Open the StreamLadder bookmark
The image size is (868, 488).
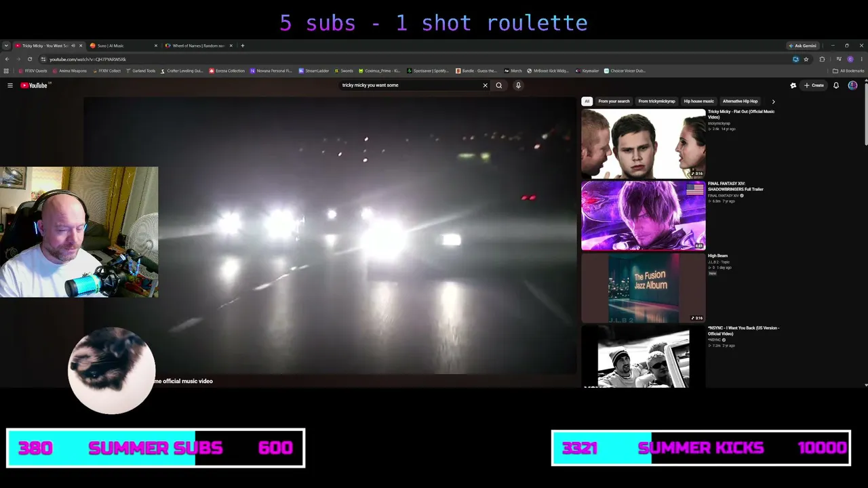(x=314, y=70)
